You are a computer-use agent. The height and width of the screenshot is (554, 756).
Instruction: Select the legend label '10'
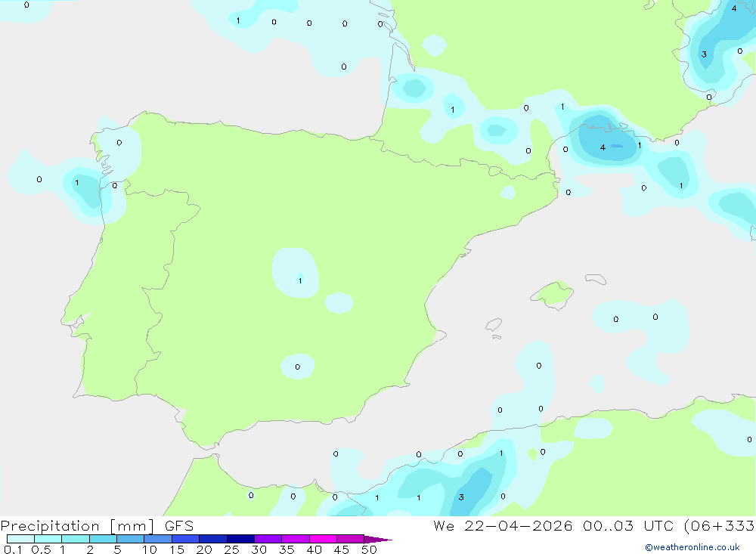[150, 549]
